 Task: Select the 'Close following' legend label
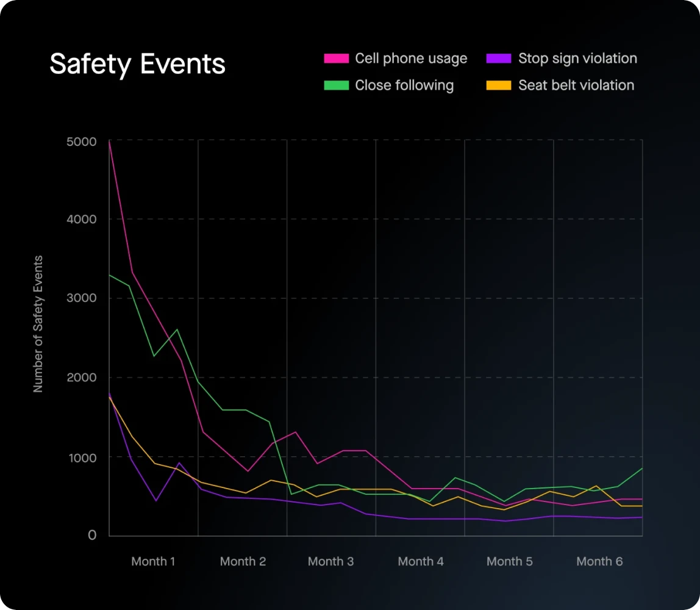pyautogui.click(x=404, y=85)
